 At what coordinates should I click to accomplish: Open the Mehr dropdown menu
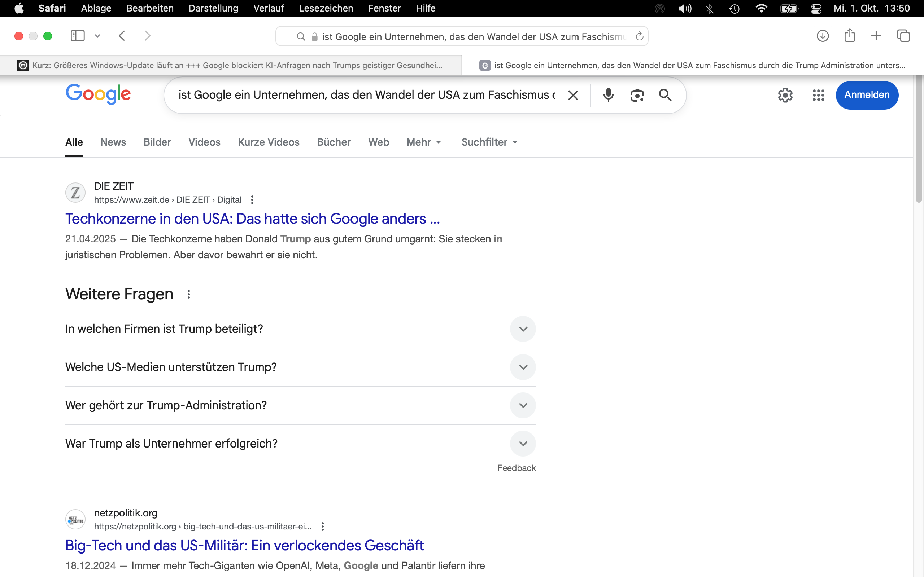pyautogui.click(x=424, y=142)
